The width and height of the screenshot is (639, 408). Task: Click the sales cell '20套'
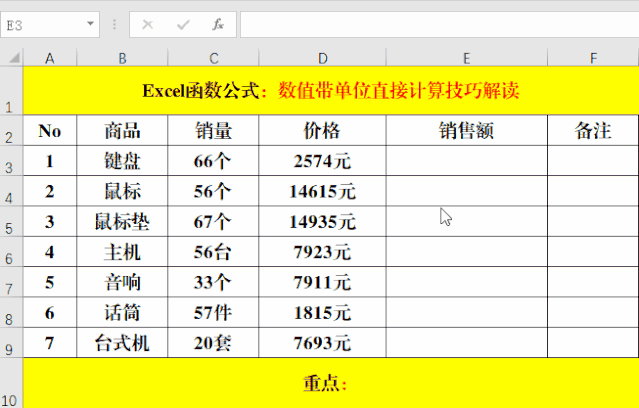point(213,343)
